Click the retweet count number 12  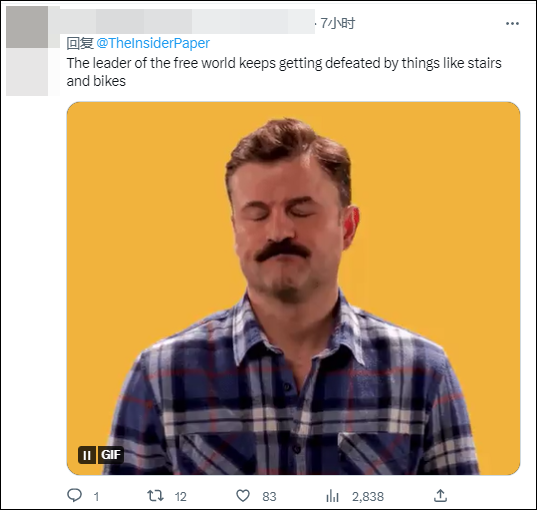pyautogui.click(x=180, y=497)
